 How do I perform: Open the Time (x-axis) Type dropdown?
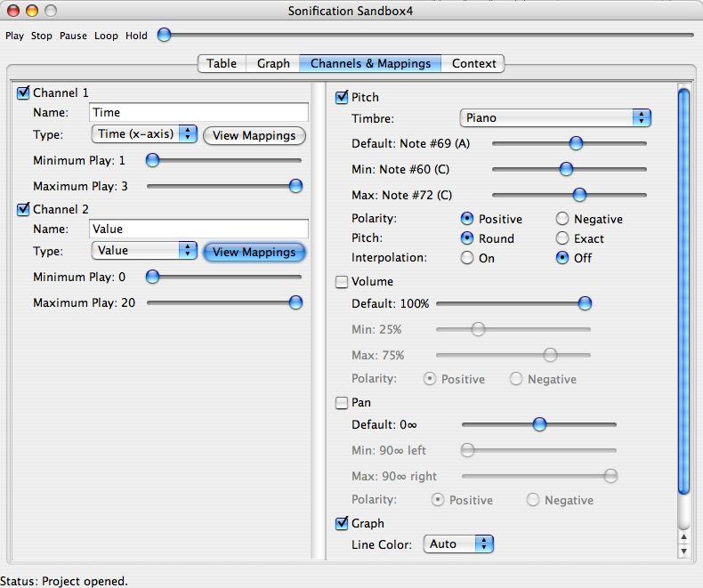144,134
